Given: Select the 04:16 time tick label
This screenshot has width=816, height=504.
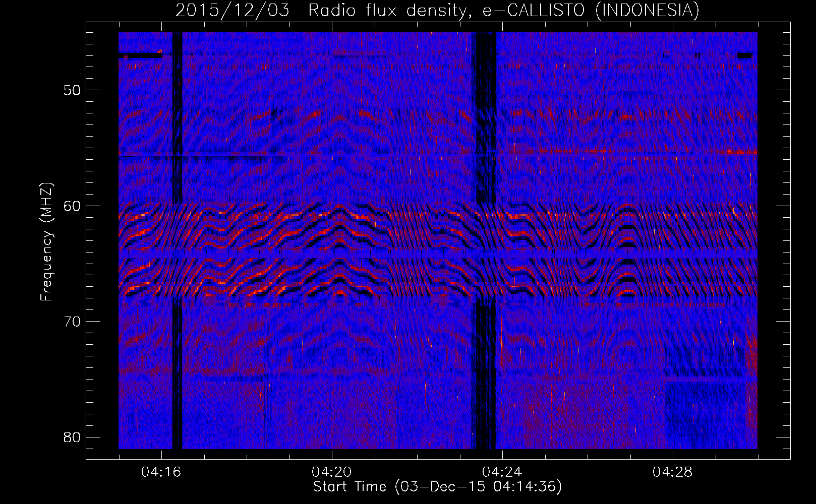Looking at the screenshot, I should point(161,472).
